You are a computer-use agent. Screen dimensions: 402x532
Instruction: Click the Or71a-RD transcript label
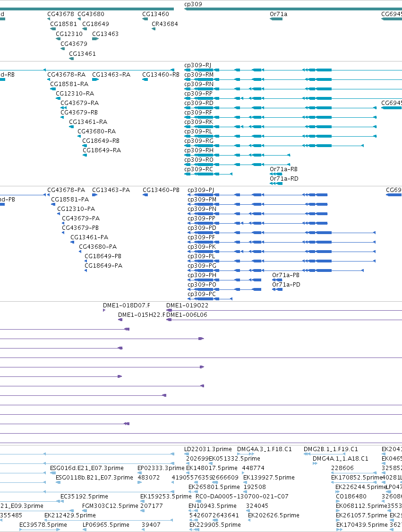click(x=284, y=179)
